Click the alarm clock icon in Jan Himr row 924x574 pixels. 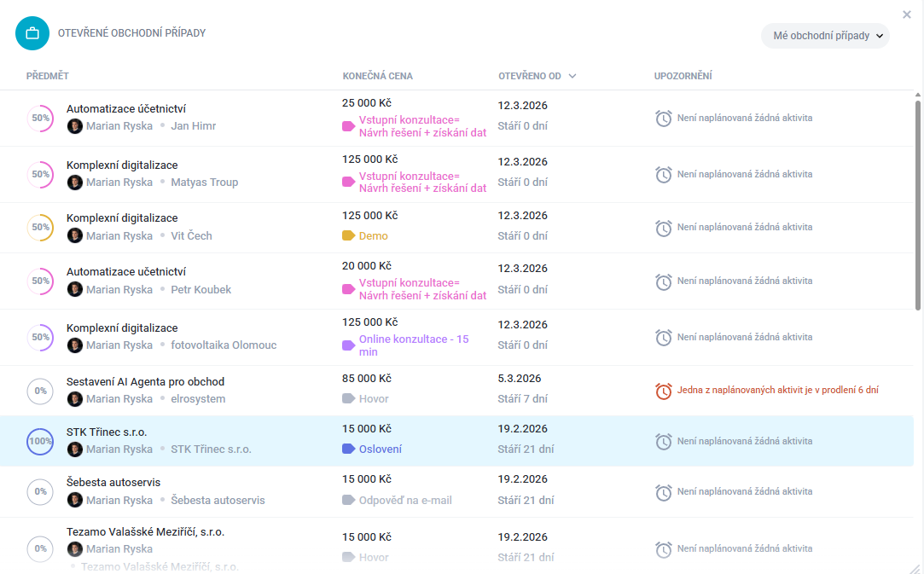pos(663,119)
